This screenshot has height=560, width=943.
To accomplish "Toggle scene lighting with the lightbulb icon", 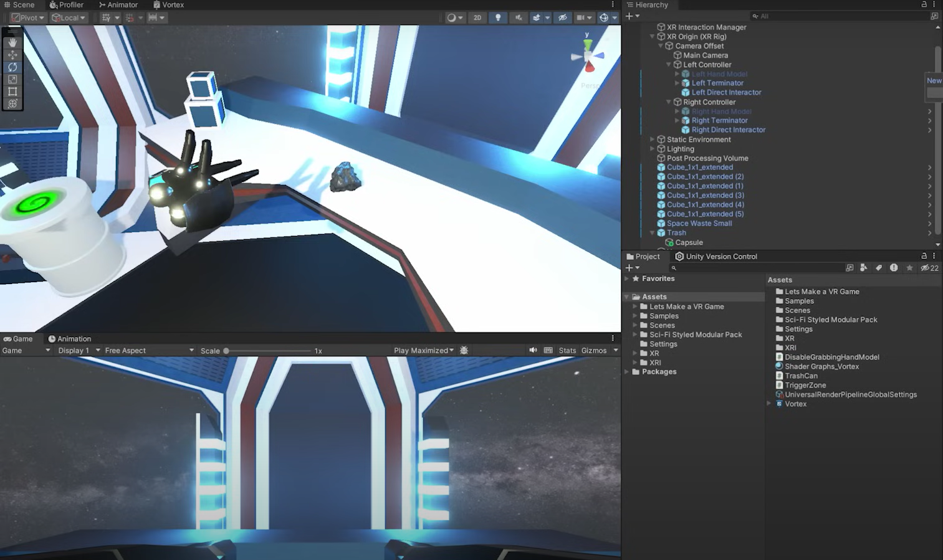I will point(498,17).
